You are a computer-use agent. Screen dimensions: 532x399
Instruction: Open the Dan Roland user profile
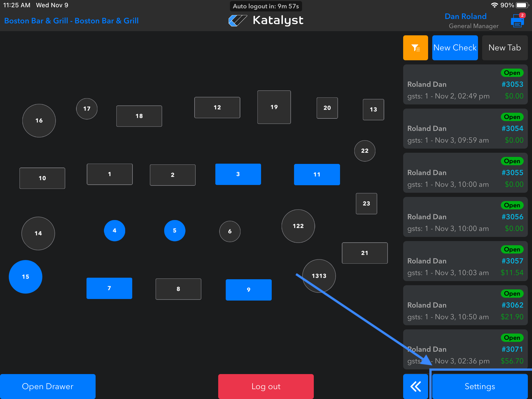click(x=465, y=17)
